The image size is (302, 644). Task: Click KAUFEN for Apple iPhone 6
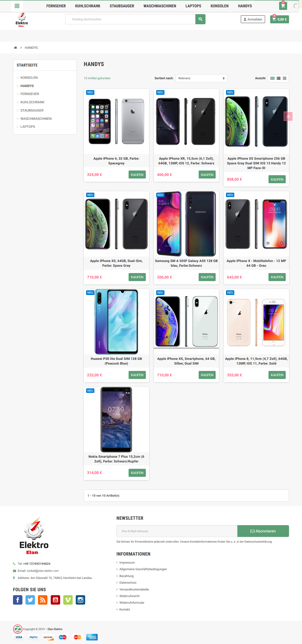coord(137,175)
